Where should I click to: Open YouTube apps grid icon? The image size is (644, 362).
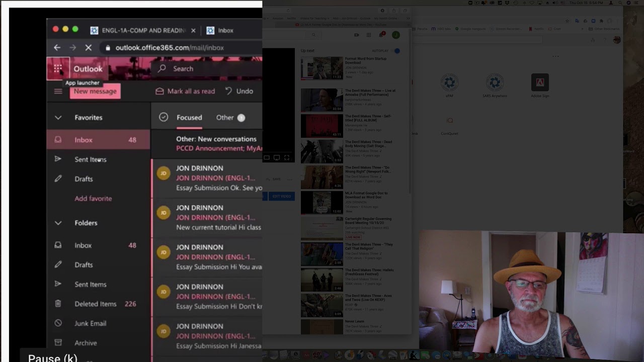coord(369,35)
